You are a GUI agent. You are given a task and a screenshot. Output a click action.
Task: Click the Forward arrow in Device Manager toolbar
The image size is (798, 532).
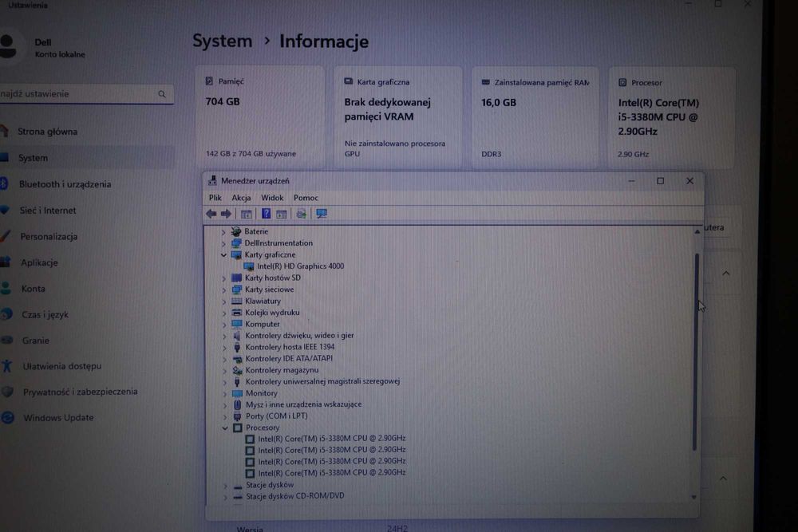point(226,214)
